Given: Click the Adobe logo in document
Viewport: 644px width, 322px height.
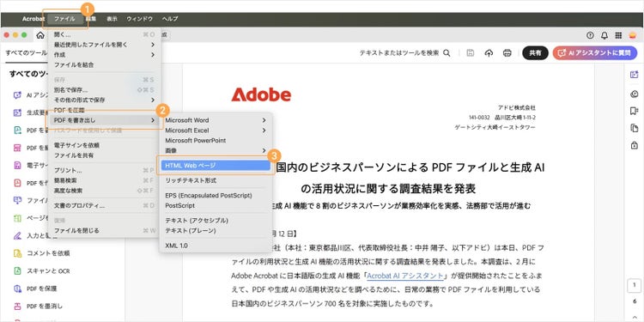Looking at the screenshot, I should 261,94.
